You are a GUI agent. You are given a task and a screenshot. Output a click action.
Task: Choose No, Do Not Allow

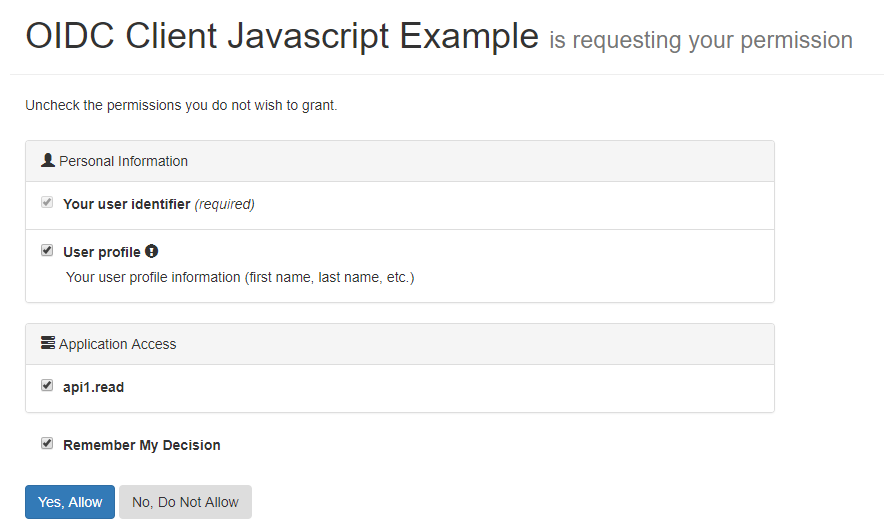pos(185,502)
